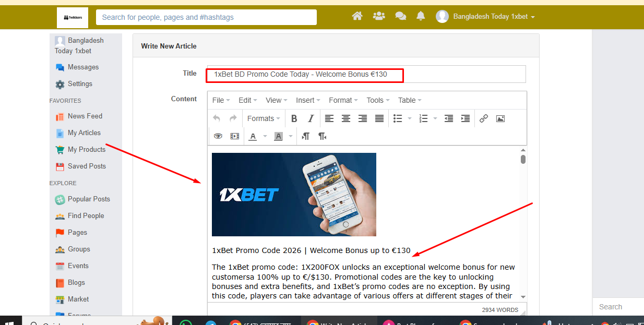
Task: Open the Edit menu
Action: pos(247,100)
